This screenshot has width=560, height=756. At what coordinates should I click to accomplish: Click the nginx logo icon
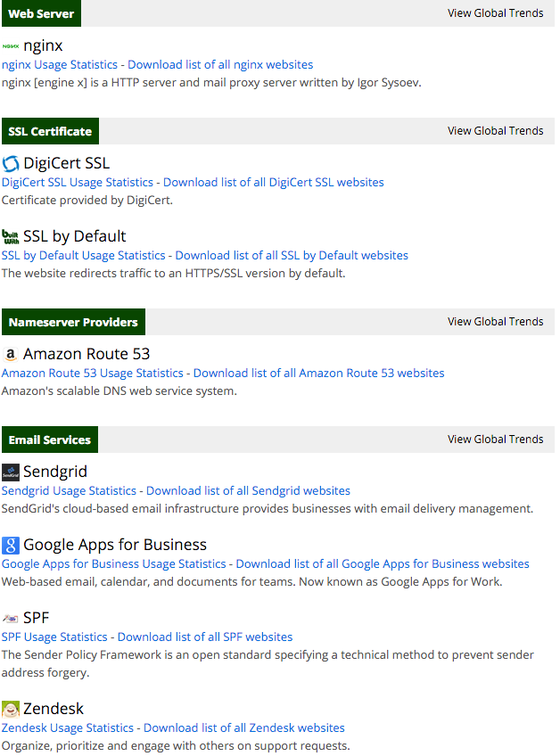click(11, 46)
